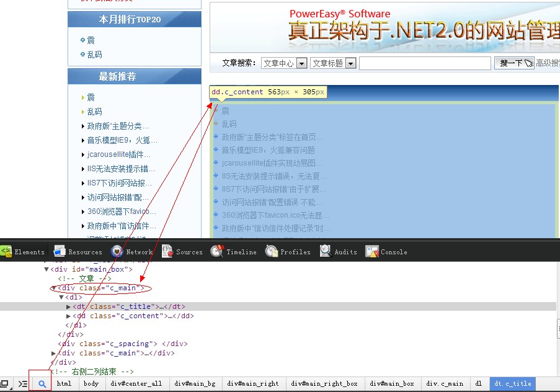Toggle the dock/undock DevTools icon

[5, 384]
